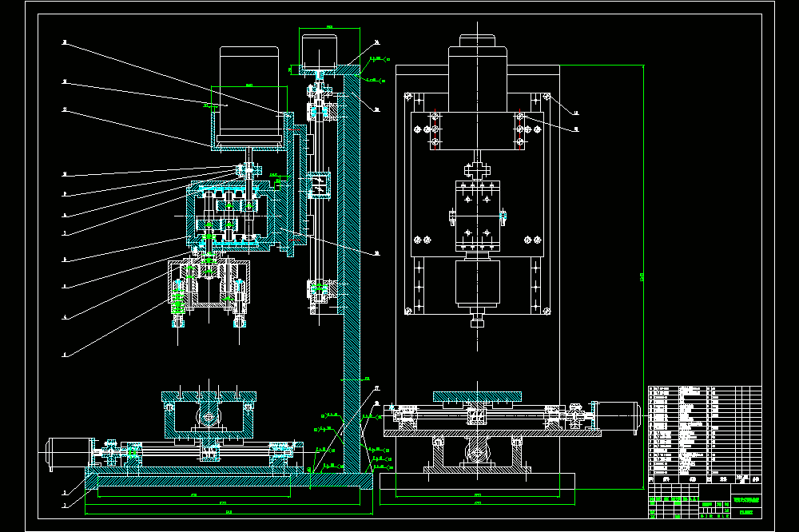Select the green overall height dimension line
Viewport: 799px width, 532px height.
click(643, 276)
